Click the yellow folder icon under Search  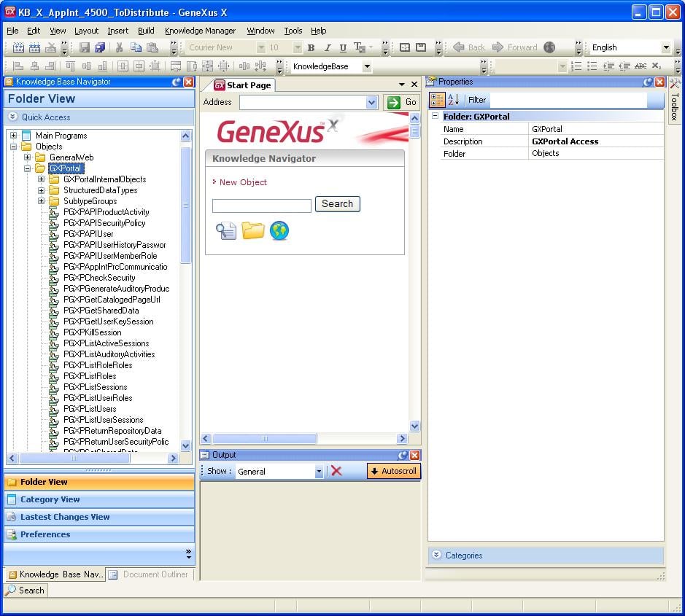[x=253, y=231]
